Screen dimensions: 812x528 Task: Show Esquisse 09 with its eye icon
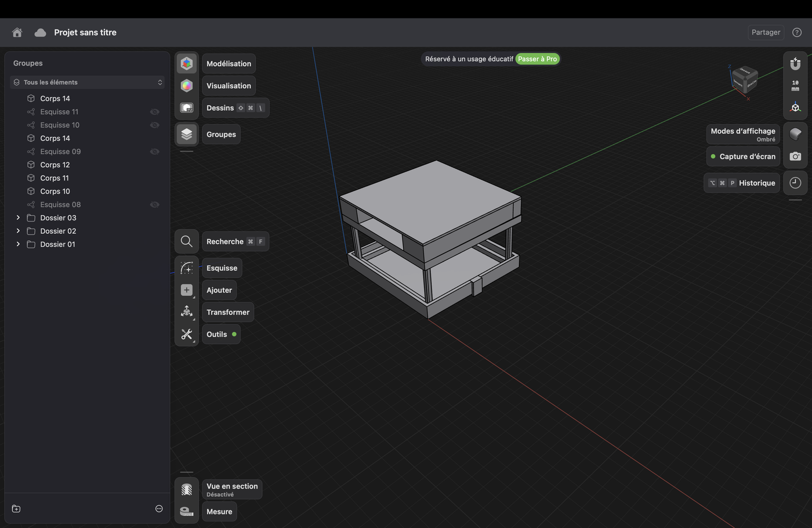pos(154,151)
